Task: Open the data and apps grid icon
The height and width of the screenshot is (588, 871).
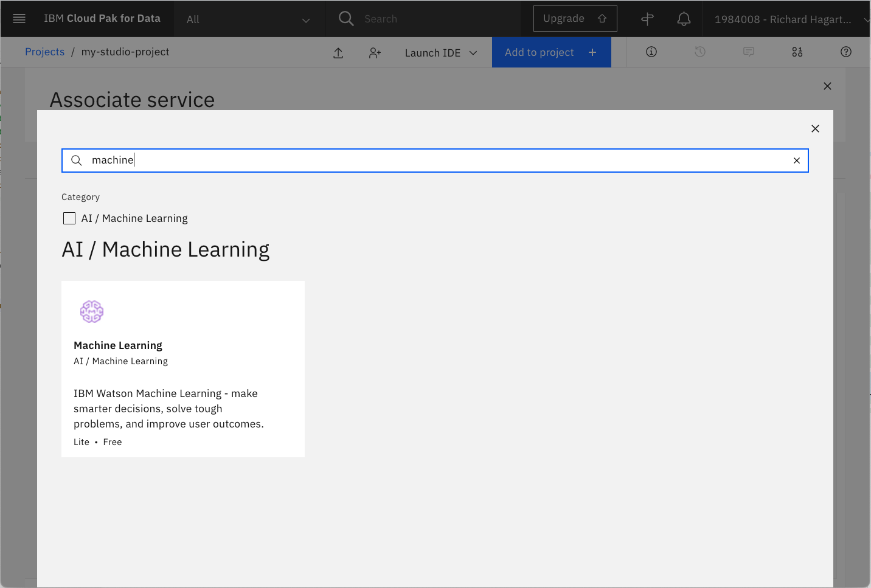Action: coord(797,52)
